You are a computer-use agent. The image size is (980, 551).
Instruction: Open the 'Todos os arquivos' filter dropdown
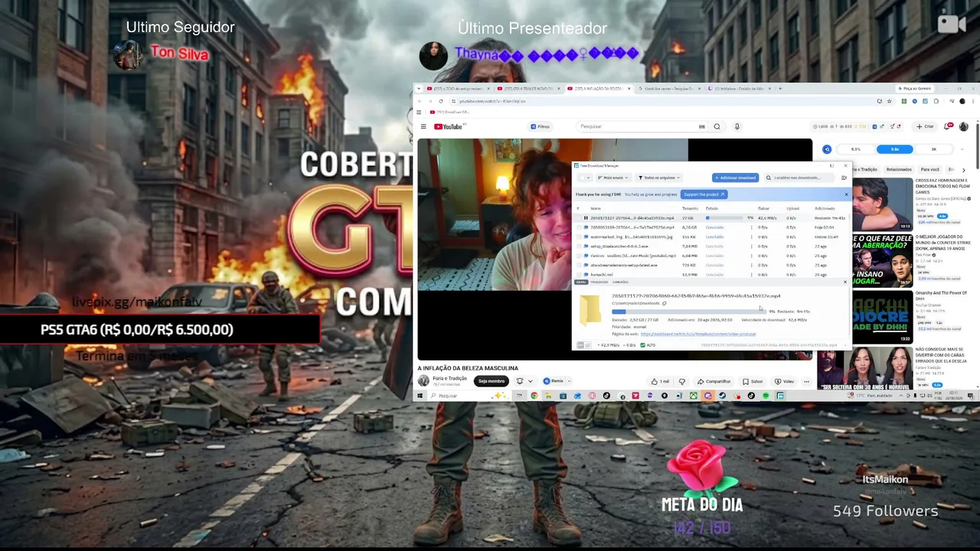(x=659, y=178)
